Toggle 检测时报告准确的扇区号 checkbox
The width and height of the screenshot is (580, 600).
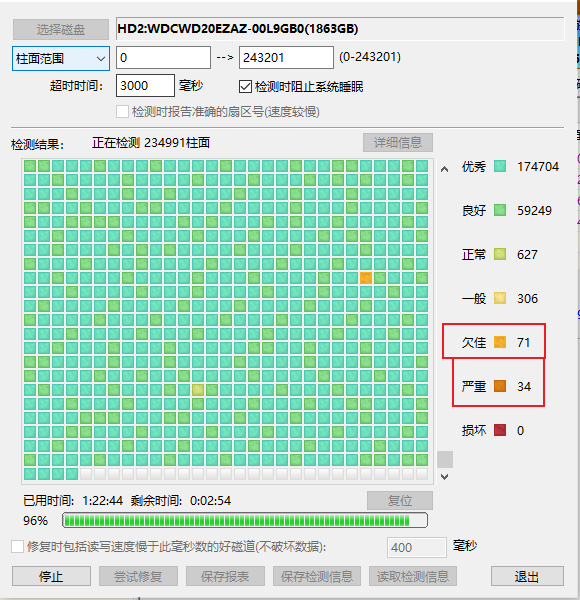pos(122,112)
